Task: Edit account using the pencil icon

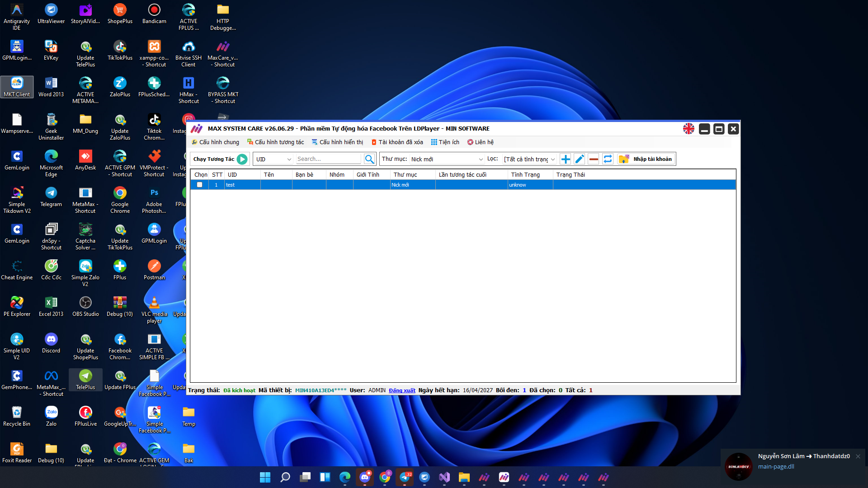Action: click(x=580, y=159)
